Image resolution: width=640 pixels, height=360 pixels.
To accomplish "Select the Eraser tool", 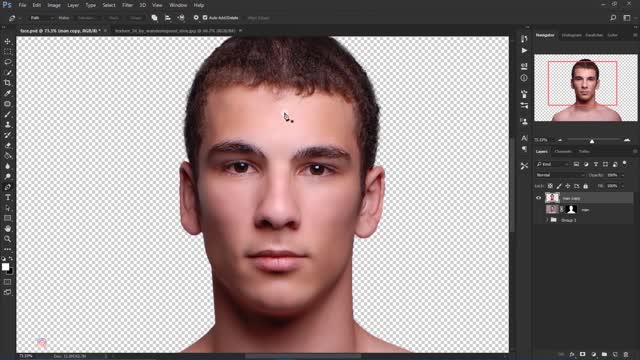I will point(7,145).
